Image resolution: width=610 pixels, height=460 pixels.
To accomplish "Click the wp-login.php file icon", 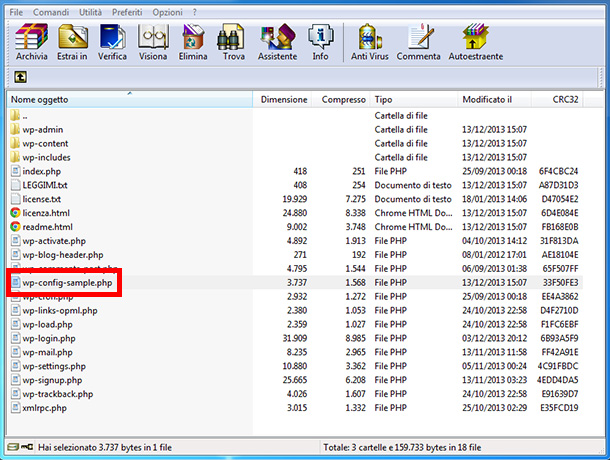I will pyautogui.click(x=15, y=338).
